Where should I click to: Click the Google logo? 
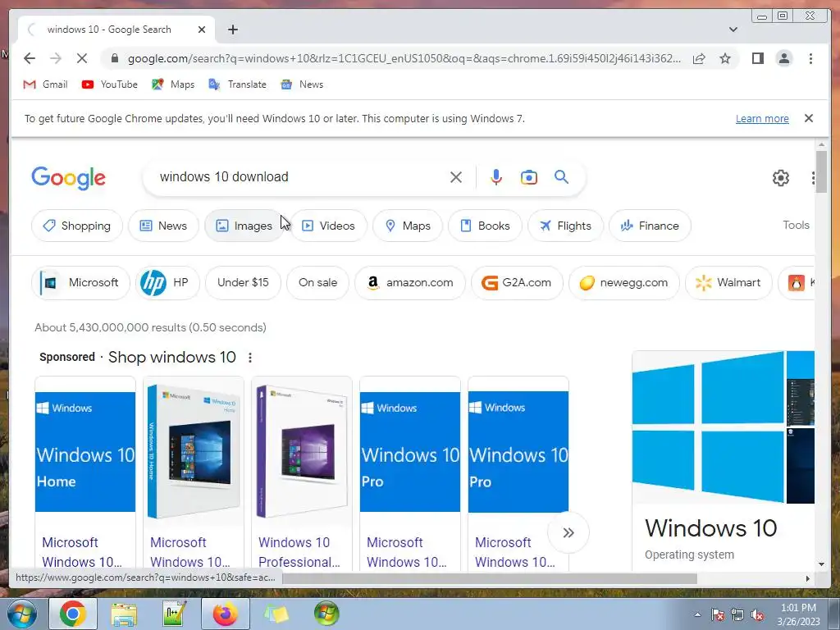click(69, 178)
